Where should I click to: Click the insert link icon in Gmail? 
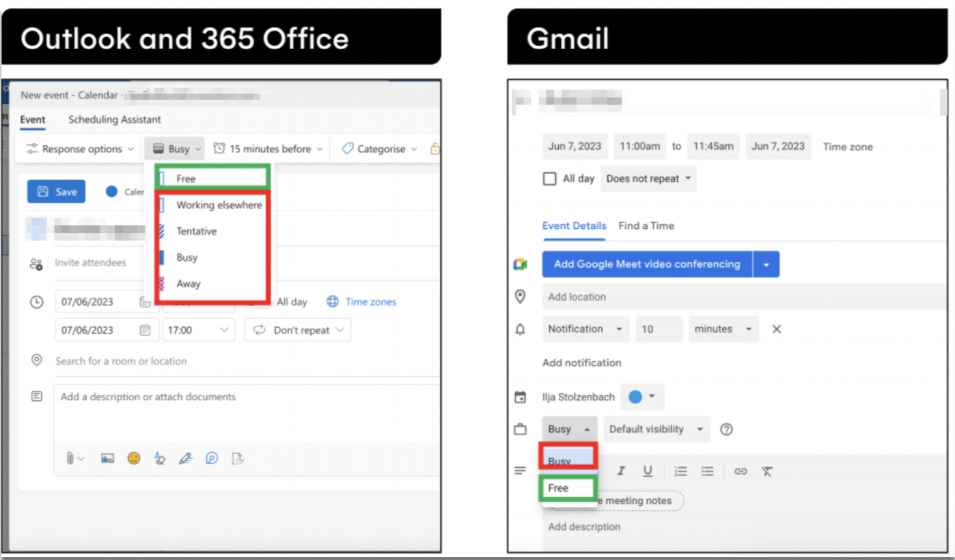tap(741, 471)
